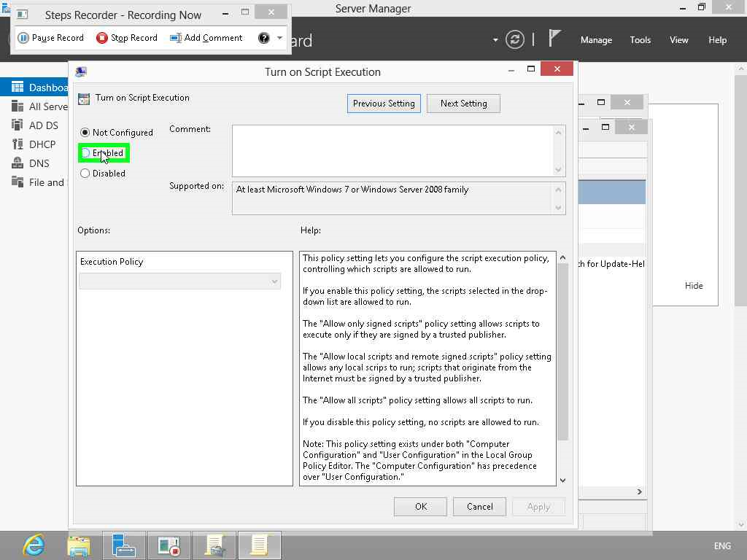This screenshot has height=560, width=747.
Task: Pause the Steps Recorder recording
Action: (51, 38)
